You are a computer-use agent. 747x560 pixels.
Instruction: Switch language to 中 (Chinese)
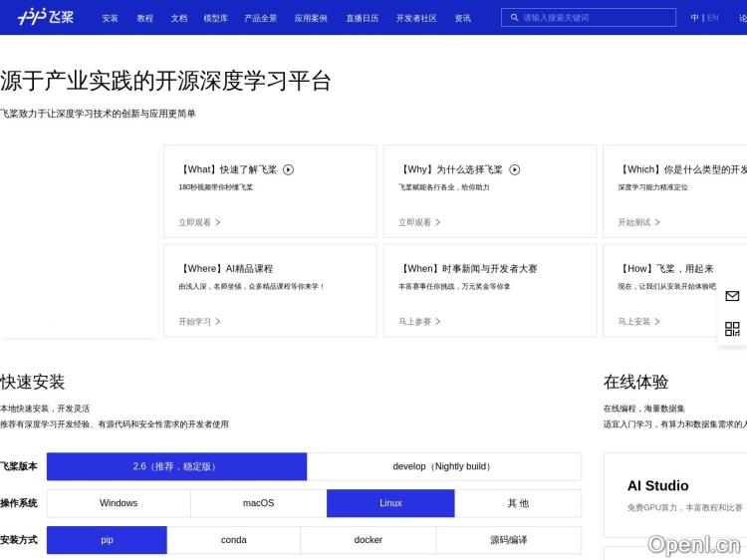click(x=694, y=18)
